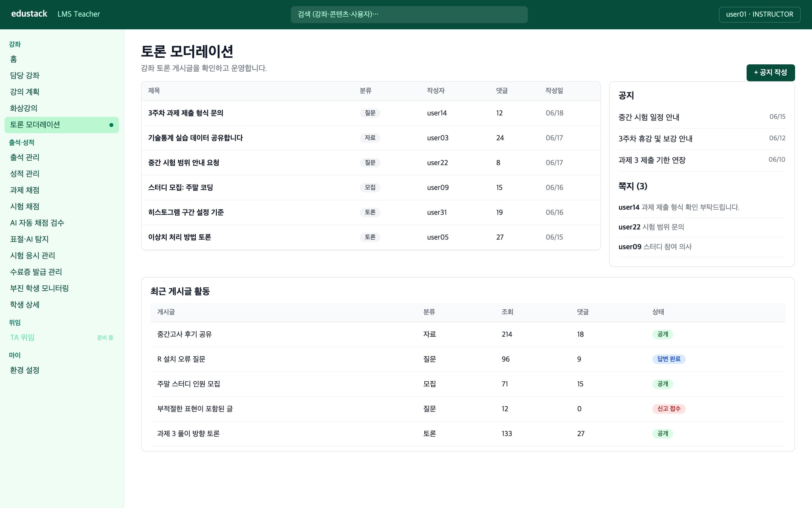Open activity row 주말 스터디 인원 모집

click(468, 384)
